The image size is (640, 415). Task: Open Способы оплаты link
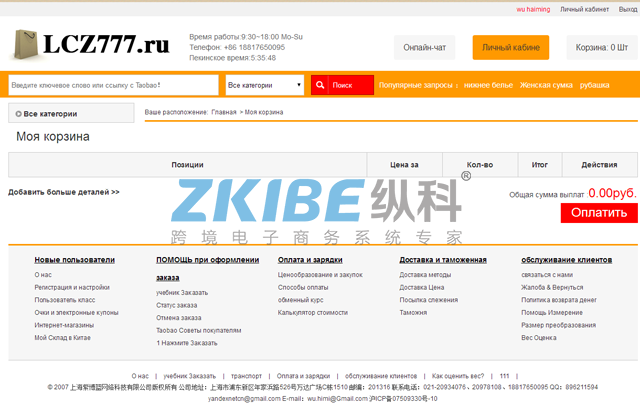pyautogui.click(x=303, y=287)
